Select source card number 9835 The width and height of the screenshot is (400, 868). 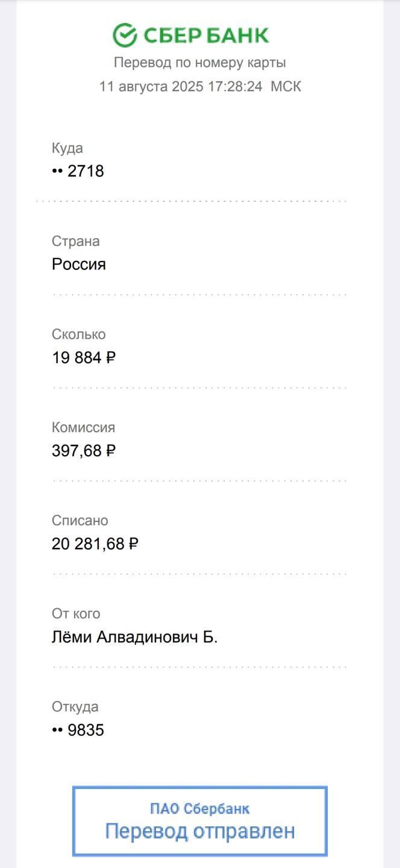coord(78,731)
